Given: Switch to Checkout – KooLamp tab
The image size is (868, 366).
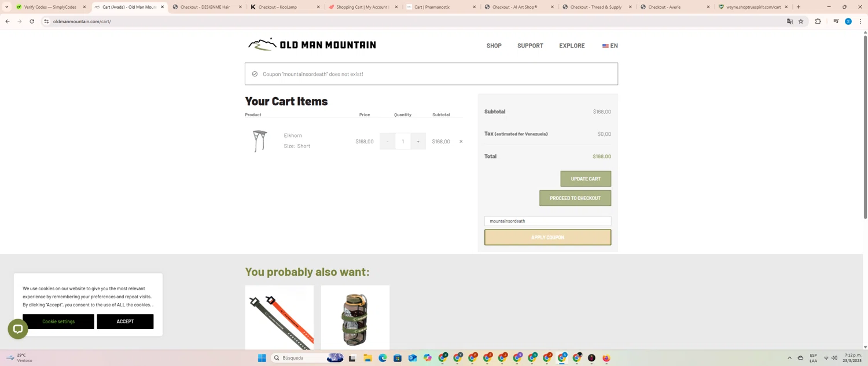Looking at the screenshot, I should click(x=278, y=7).
